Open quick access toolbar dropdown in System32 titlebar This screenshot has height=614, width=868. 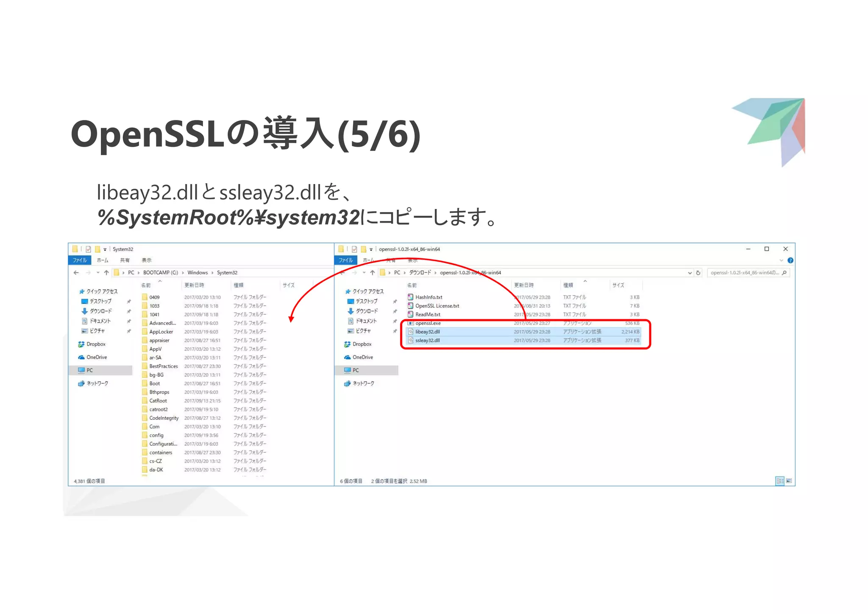(105, 249)
